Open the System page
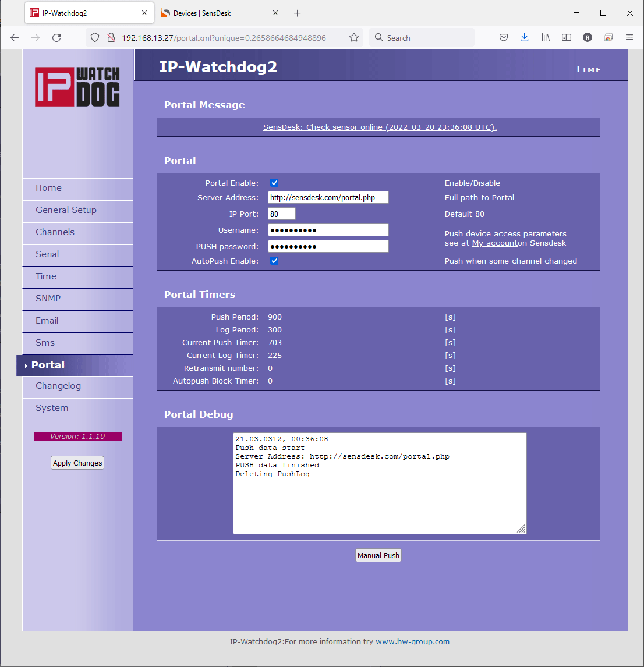Image resolution: width=644 pixels, height=667 pixels. 77,408
